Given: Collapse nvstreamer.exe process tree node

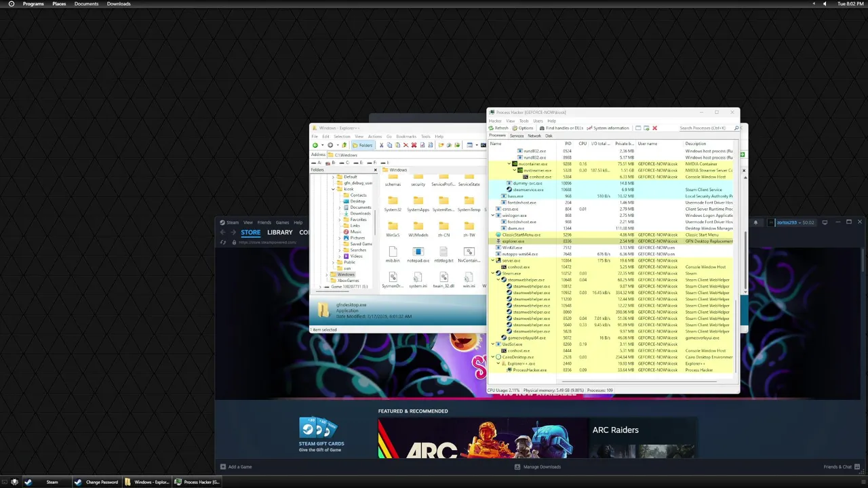Looking at the screenshot, I should [x=515, y=170].
